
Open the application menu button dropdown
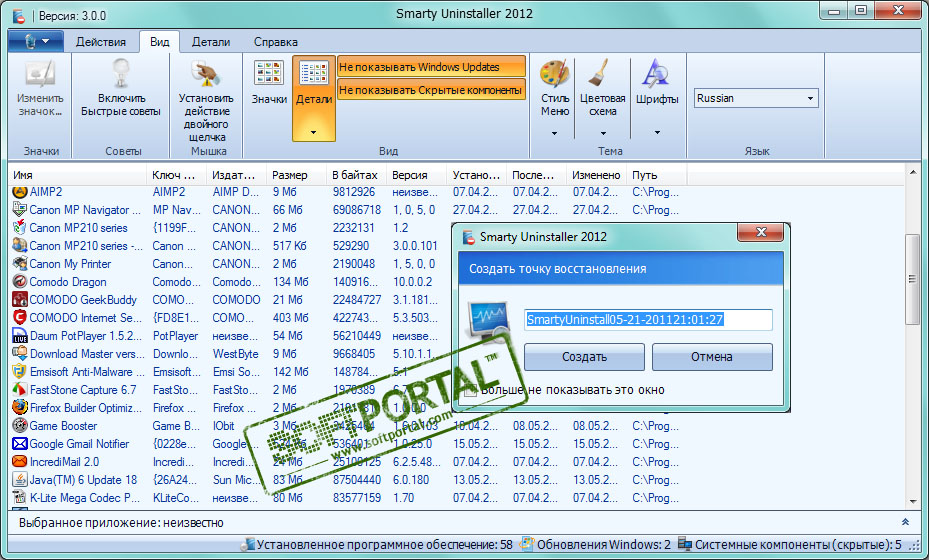37,41
